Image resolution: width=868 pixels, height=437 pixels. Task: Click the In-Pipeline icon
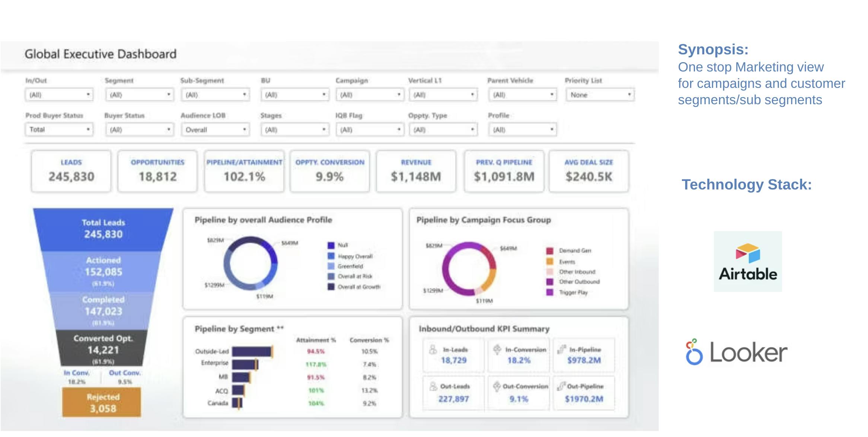click(561, 349)
